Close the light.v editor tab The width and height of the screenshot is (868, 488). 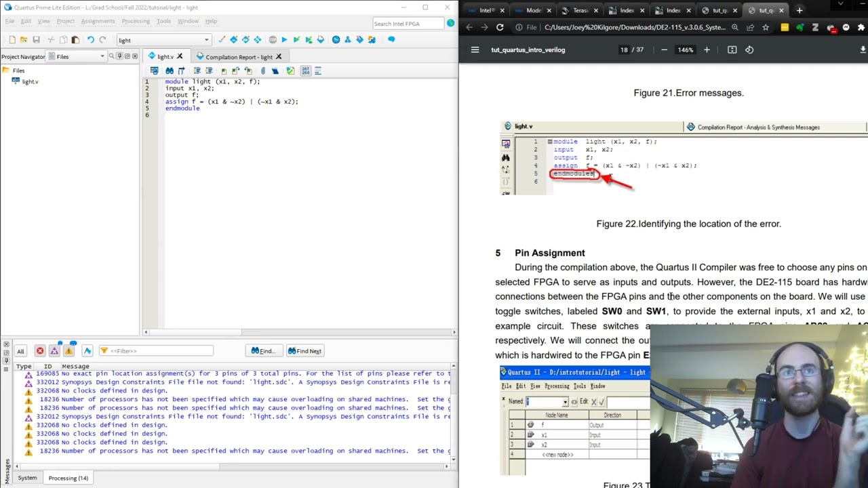click(180, 57)
